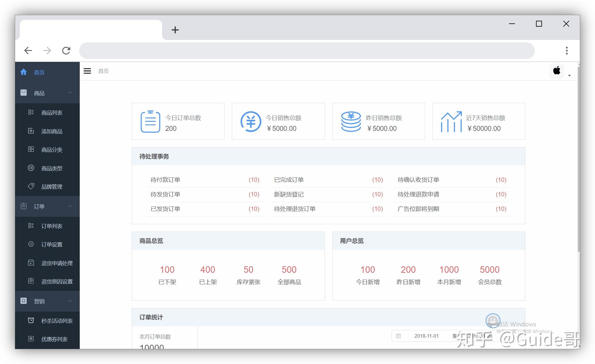595x364 pixels.
Task: Click the gear icon for 订单设置
Action: 31,244
